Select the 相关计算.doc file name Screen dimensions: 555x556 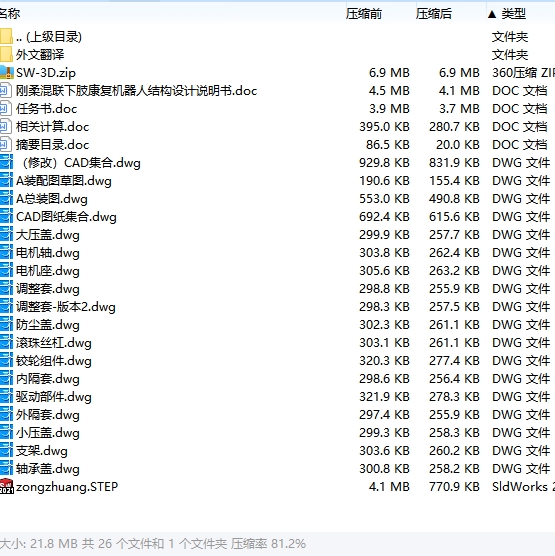tap(52, 127)
